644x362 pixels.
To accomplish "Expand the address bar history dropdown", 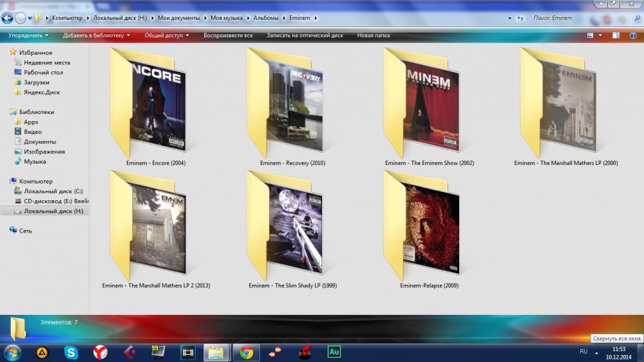I will tap(509, 18).
